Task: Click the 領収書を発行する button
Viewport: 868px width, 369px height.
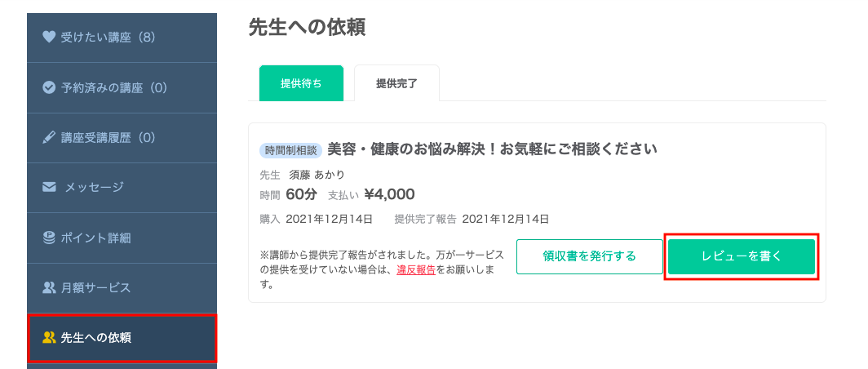Action: [x=590, y=256]
